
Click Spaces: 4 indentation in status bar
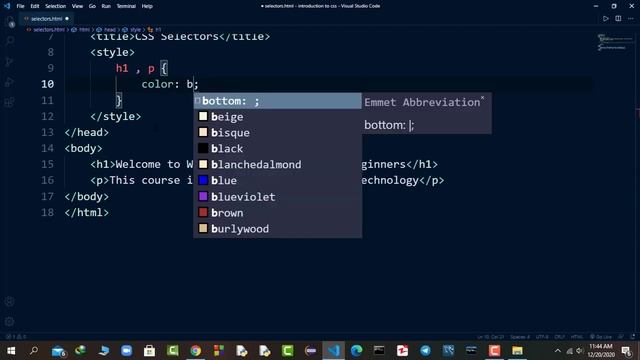point(520,337)
